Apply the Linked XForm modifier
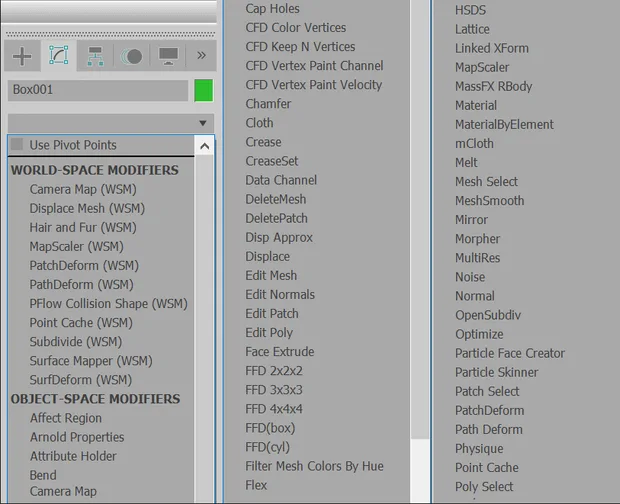Viewport: 620px width, 504px height. (x=492, y=48)
